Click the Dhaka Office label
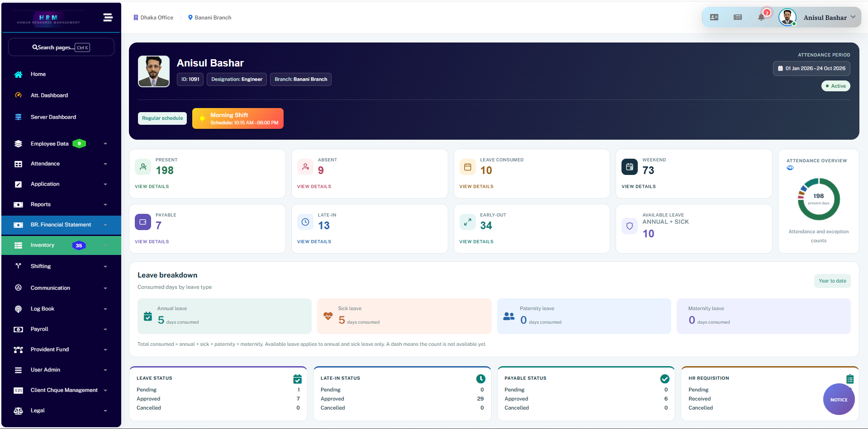This screenshot has width=868, height=429. click(x=153, y=18)
